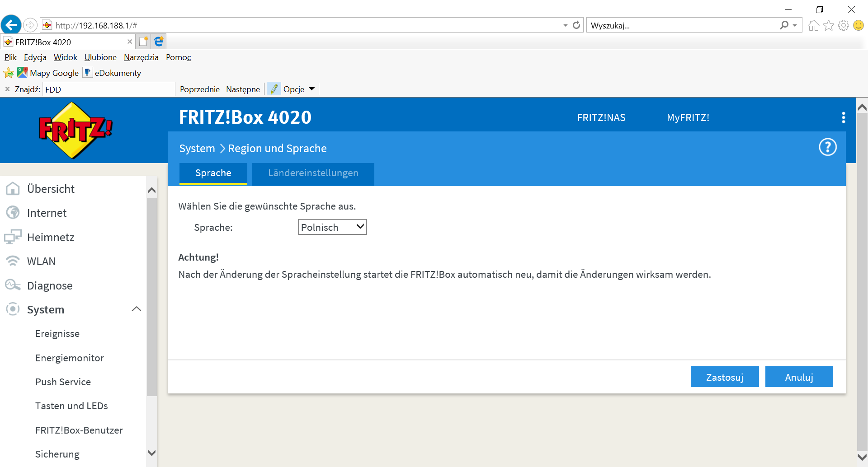This screenshot has height=467, width=868.
Task: Click the highlight matches pencil icon
Action: point(274,89)
